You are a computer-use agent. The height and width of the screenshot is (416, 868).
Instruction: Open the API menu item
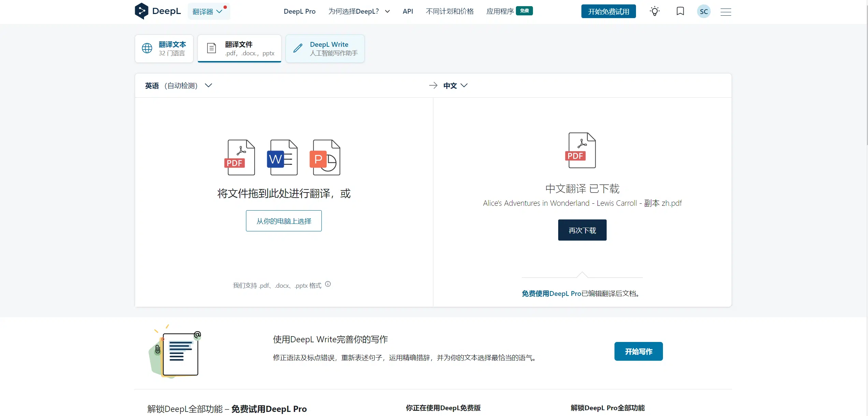point(408,11)
